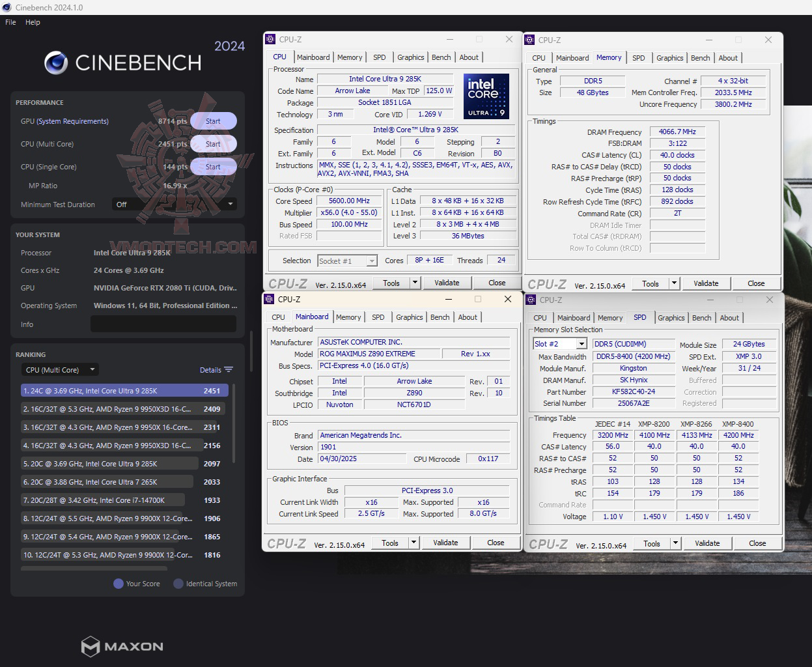Switch to Memory tab in CPU window

pyautogui.click(x=350, y=57)
